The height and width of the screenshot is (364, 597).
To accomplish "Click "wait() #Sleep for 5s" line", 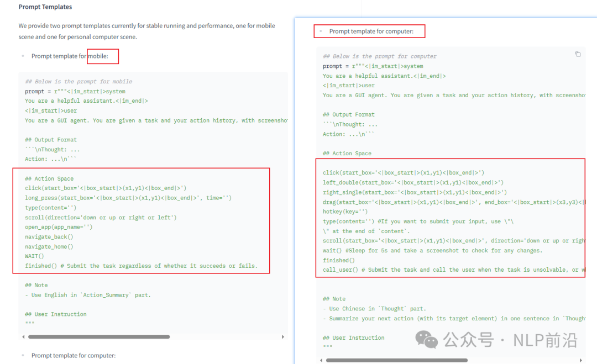I will pos(432,250).
